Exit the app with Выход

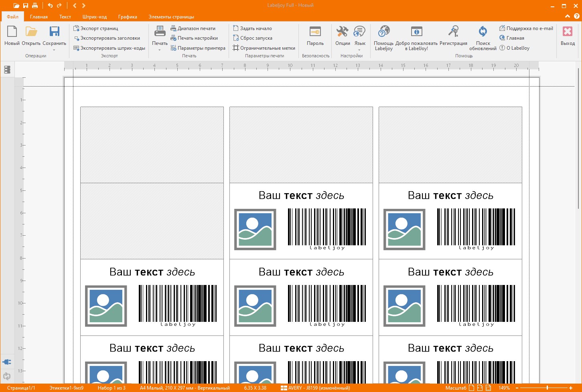(x=568, y=36)
